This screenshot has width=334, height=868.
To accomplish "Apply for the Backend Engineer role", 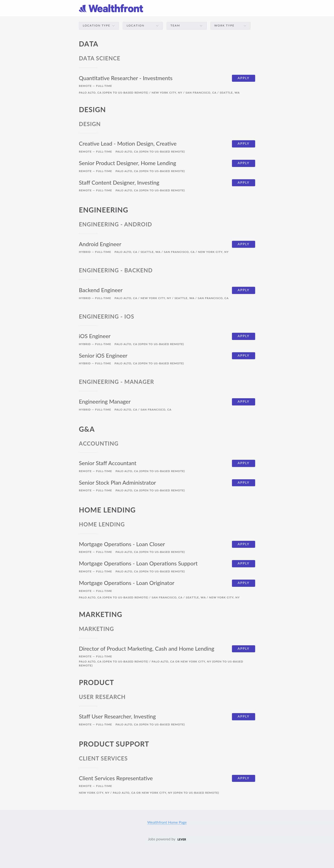I will pos(243,290).
